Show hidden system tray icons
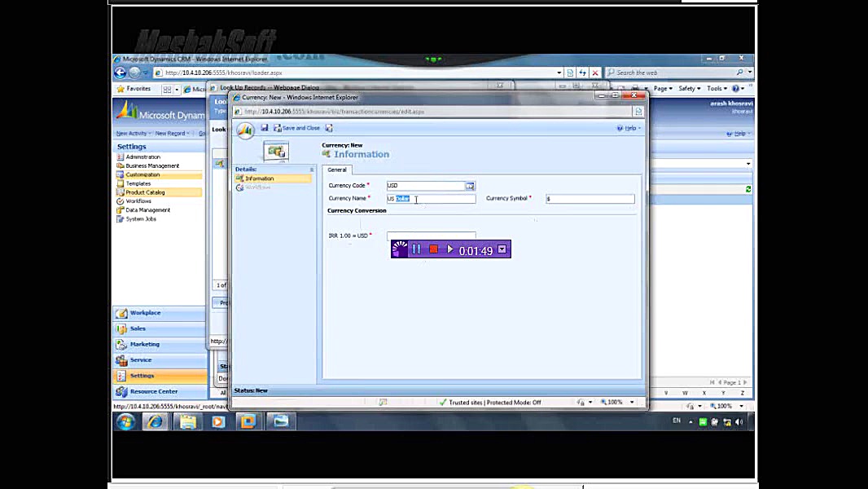The height and width of the screenshot is (489, 868). [x=690, y=422]
